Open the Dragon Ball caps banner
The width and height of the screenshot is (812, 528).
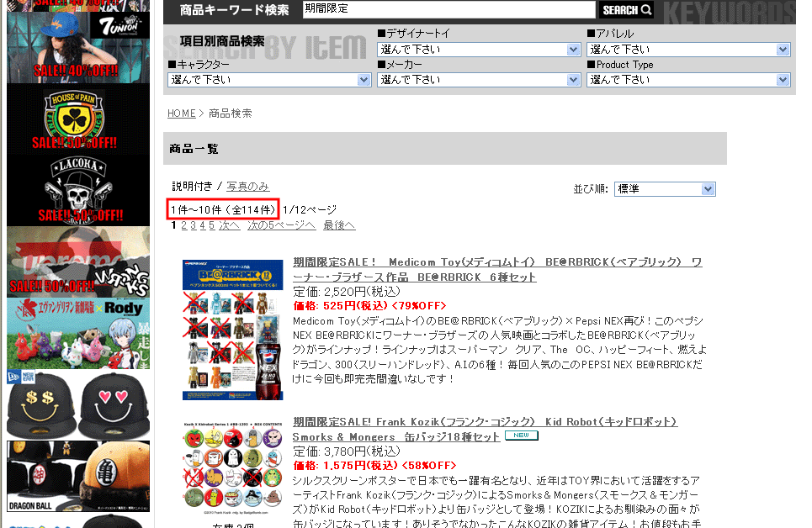click(78, 476)
